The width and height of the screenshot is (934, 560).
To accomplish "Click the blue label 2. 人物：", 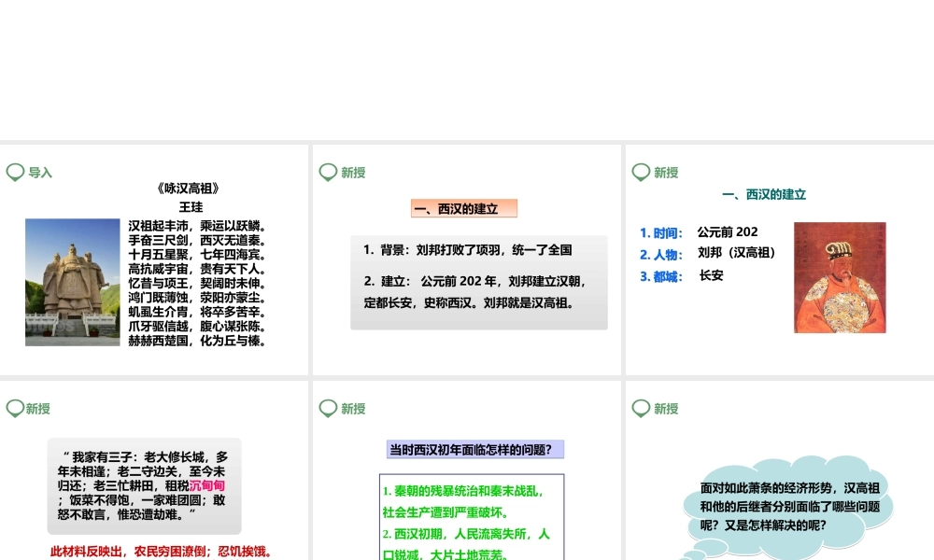I will (661, 255).
